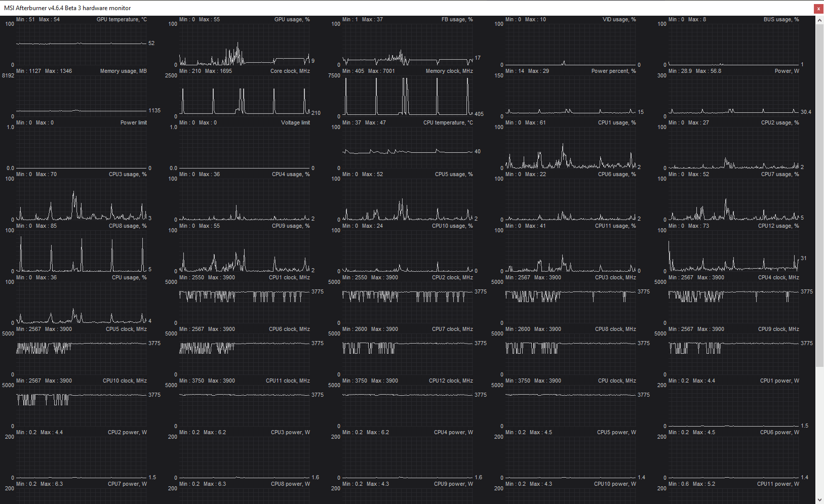Select the CPU5 usage graph
This screenshot has height=504, width=824.
pos(408,199)
